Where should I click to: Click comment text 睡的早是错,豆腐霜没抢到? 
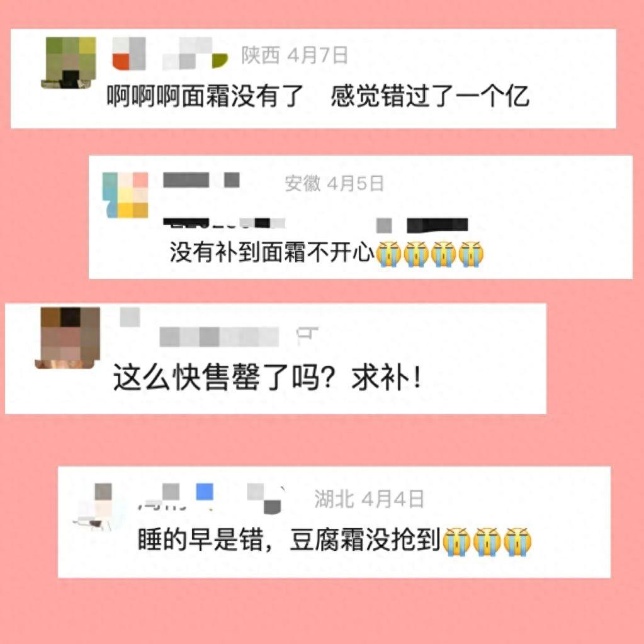point(289,539)
